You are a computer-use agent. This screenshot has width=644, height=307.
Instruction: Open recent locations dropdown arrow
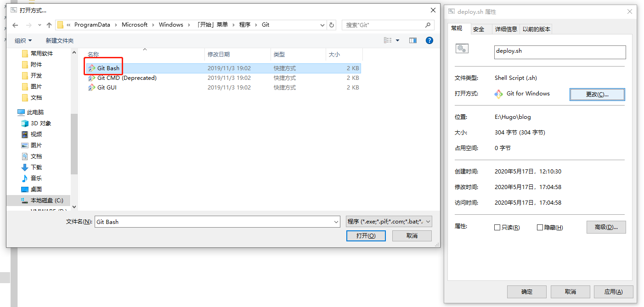(x=39, y=25)
